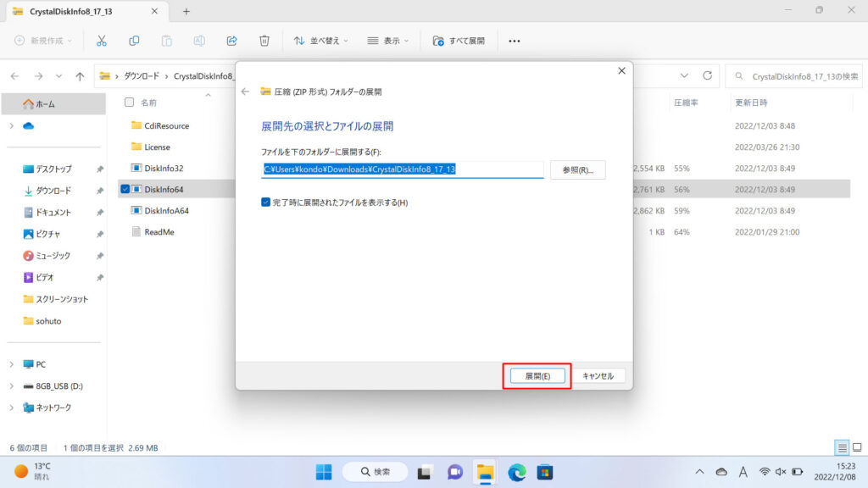Click すべて展開 extract all button
The width and height of the screenshot is (868, 488).
coord(459,41)
